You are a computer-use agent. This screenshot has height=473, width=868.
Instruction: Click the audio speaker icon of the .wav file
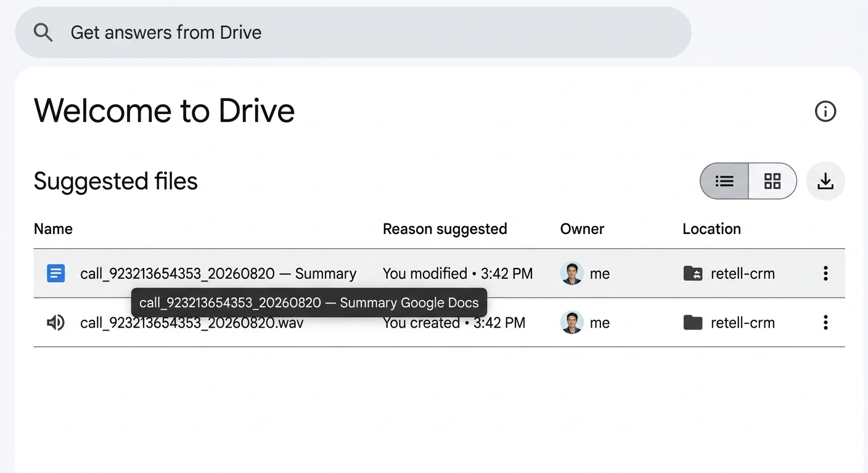[55, 323]
